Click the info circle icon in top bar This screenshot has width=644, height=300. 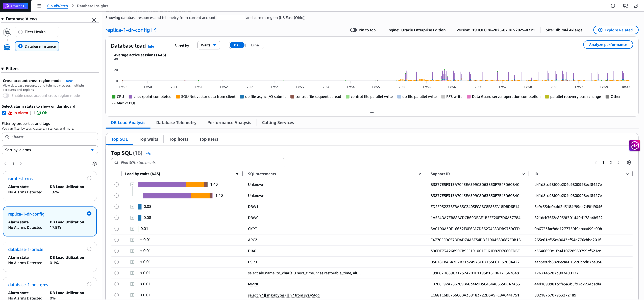(613, 6)
